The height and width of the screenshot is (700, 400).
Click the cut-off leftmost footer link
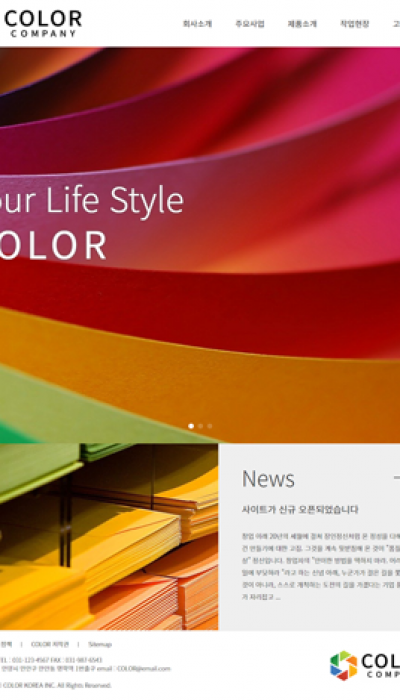[6, 644]
